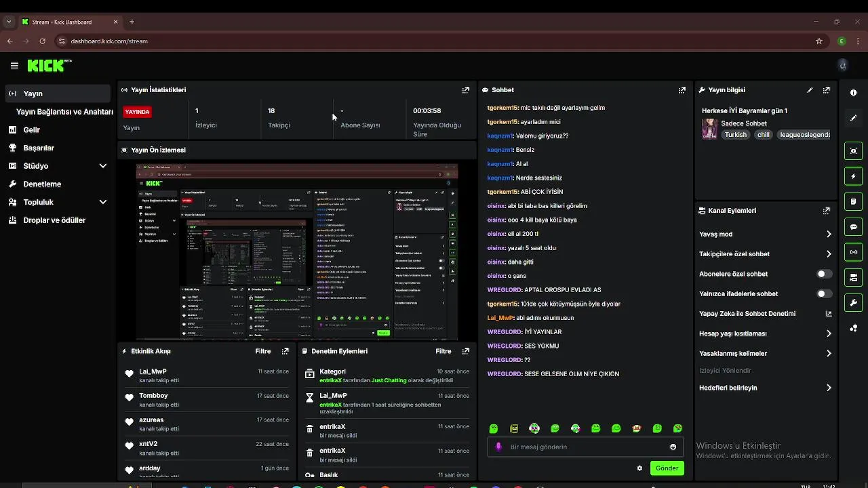
Task: Open Hesap yaşı kısıtlaması options arrow
Action: pyautogui.click(x=829, y=333)
